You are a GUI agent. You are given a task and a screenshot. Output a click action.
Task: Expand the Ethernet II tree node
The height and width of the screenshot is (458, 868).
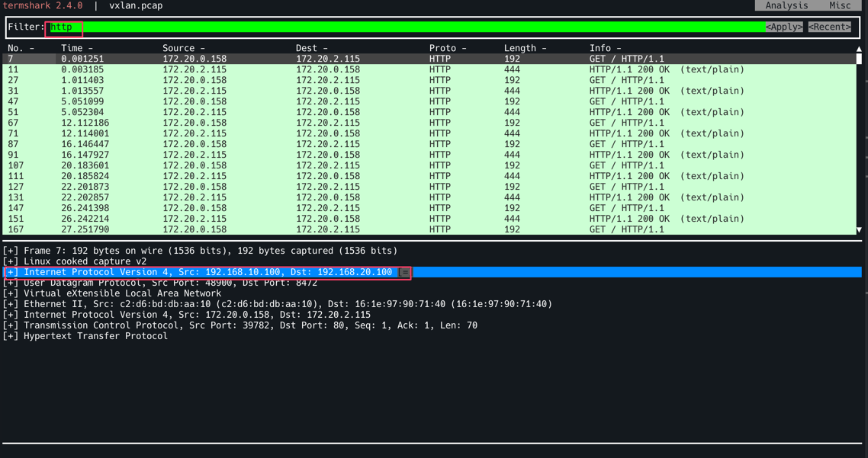tap(11, 304)
